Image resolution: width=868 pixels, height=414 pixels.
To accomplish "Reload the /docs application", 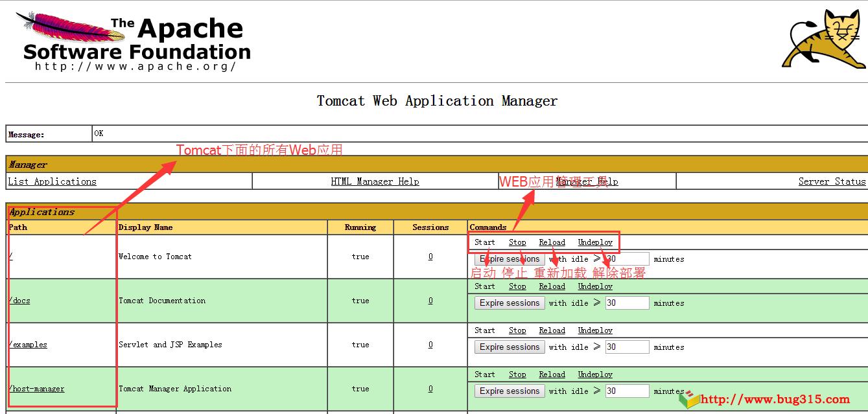I will click(x=552, y=286).
